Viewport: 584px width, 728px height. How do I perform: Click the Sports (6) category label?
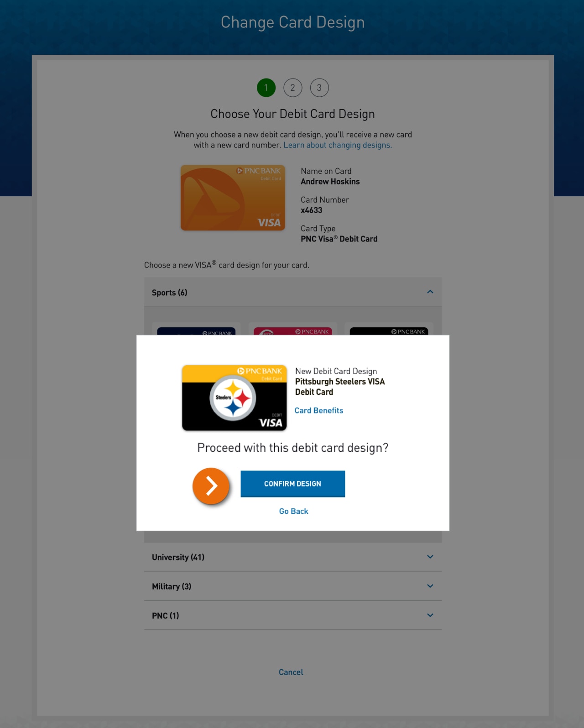pyautogui.click(x=169, y=293)
